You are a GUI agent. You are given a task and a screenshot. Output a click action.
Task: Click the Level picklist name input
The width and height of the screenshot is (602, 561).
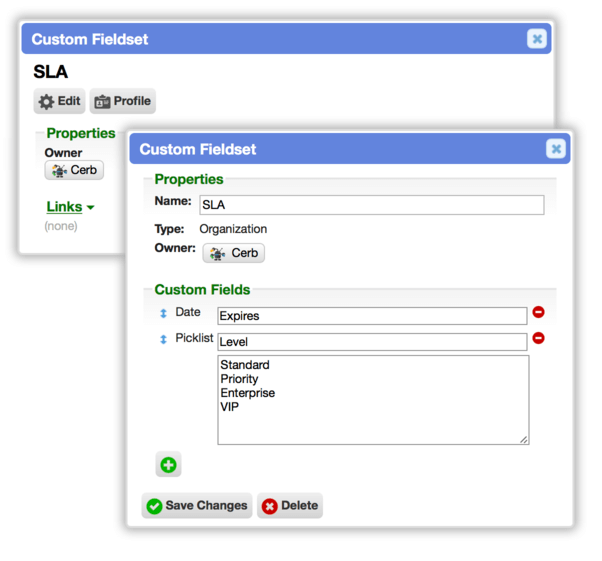[x=372, y=342]
